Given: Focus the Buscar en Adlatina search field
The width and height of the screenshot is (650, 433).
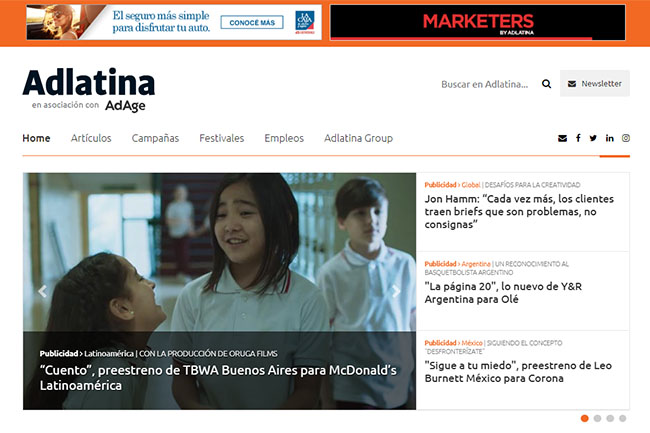Looking at the screenshot, I should [485, 84].
